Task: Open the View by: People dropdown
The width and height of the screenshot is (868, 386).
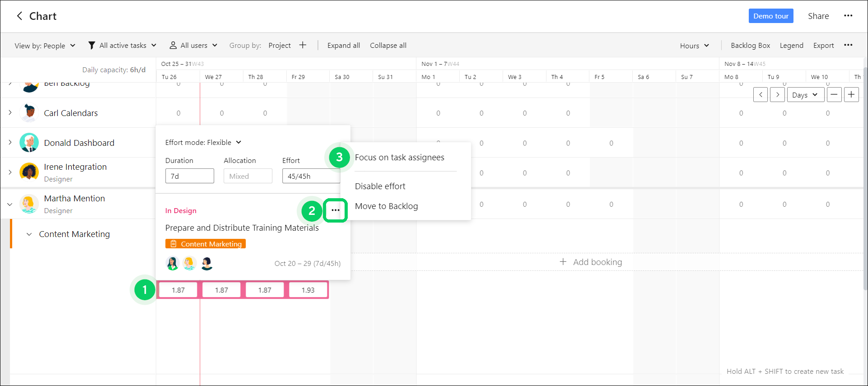Action: pyautogui.click(x=45, y=46)
